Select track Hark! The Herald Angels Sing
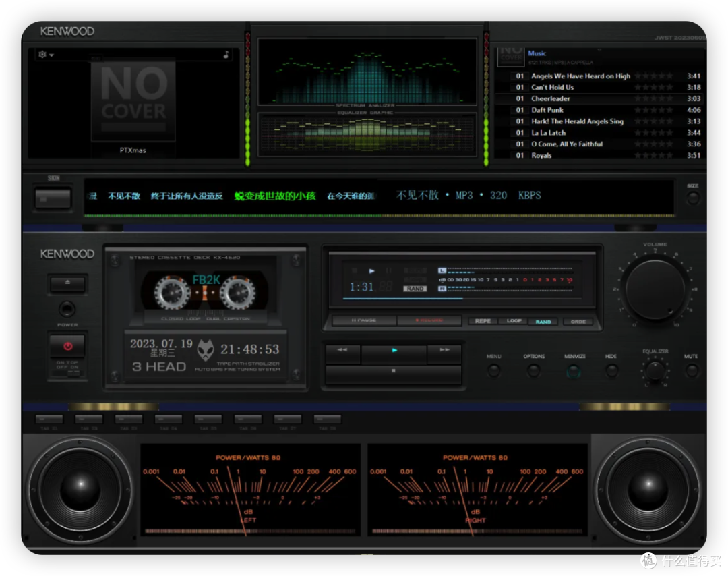This screenshot has width=728, height=576. coord(600,121)
